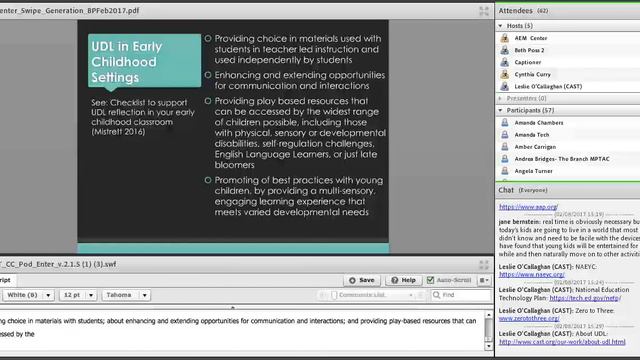
Task: Click the CC_Pod swf file name title
Action: pyautogui.click(x=58, y=264)
